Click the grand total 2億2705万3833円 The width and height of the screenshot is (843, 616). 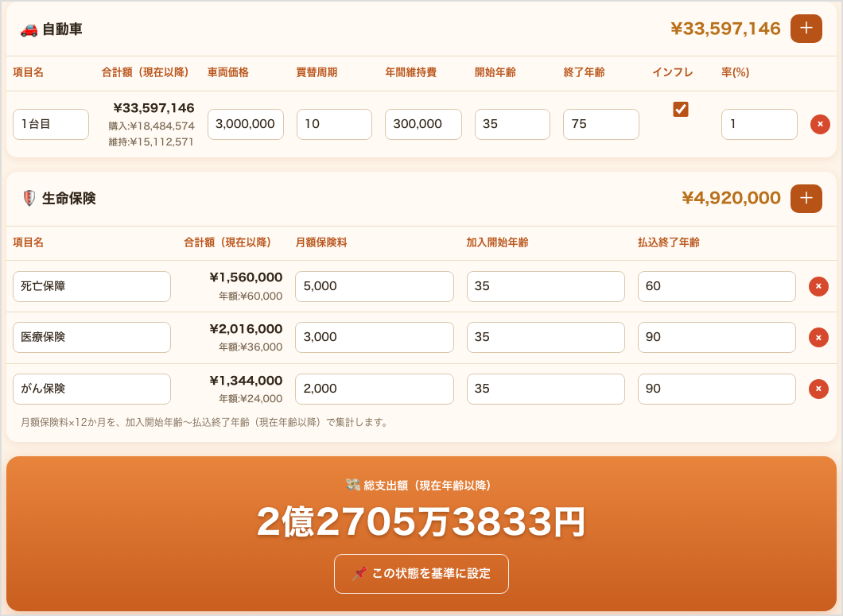pyautogui.click(x=421, y=522)
